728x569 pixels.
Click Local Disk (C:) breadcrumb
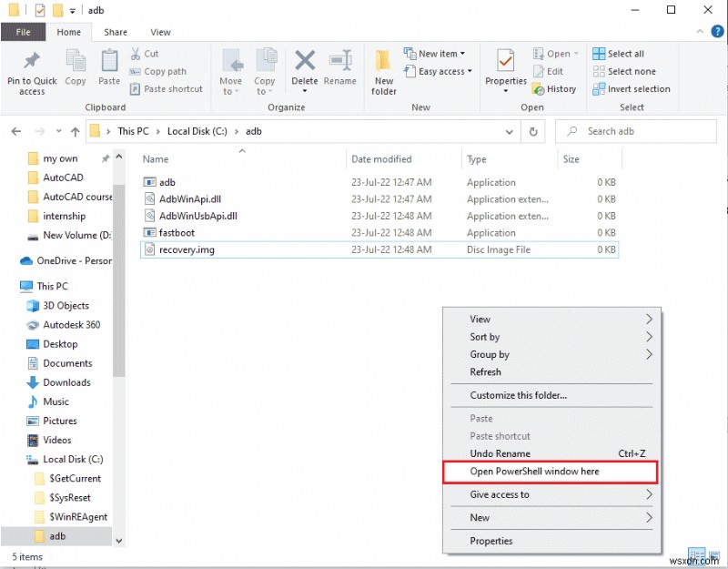pos(197,131)
